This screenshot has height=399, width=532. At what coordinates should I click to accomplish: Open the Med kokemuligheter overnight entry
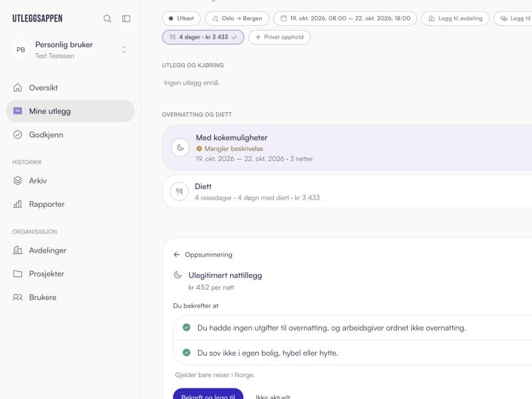coord(347,148)
